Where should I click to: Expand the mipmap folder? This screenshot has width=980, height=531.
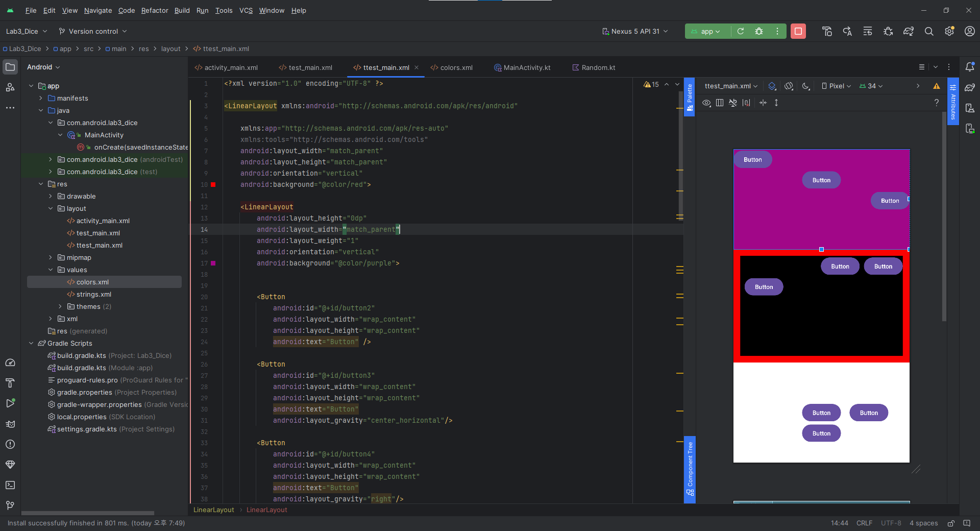51,257
